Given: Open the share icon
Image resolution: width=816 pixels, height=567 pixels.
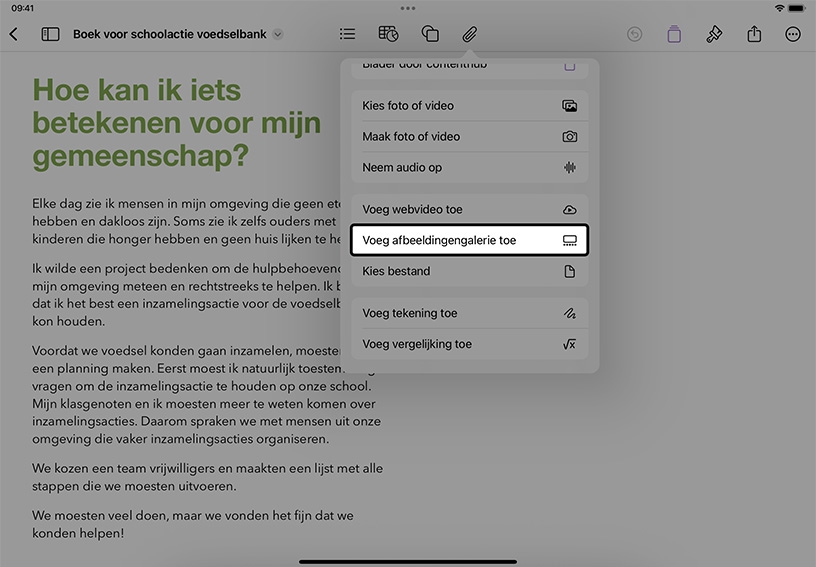Looking at the screenshot, I should (x=754, y=34).
